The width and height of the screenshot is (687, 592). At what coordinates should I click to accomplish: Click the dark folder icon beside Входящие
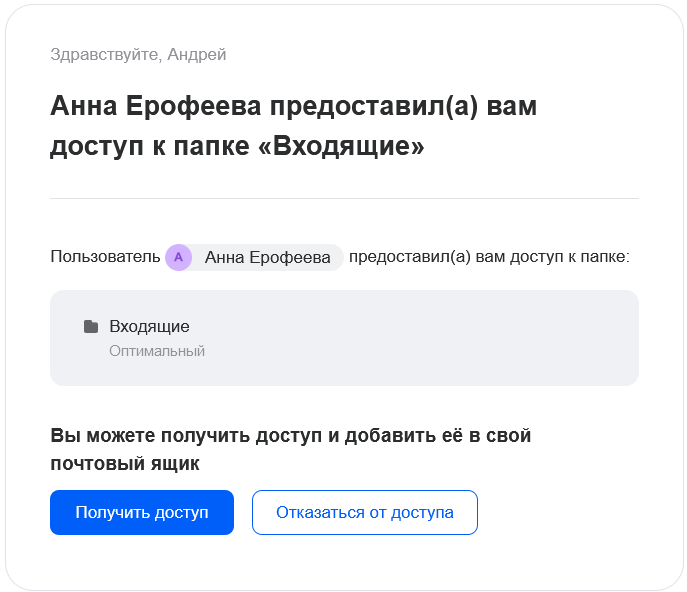tap(91, 326)
